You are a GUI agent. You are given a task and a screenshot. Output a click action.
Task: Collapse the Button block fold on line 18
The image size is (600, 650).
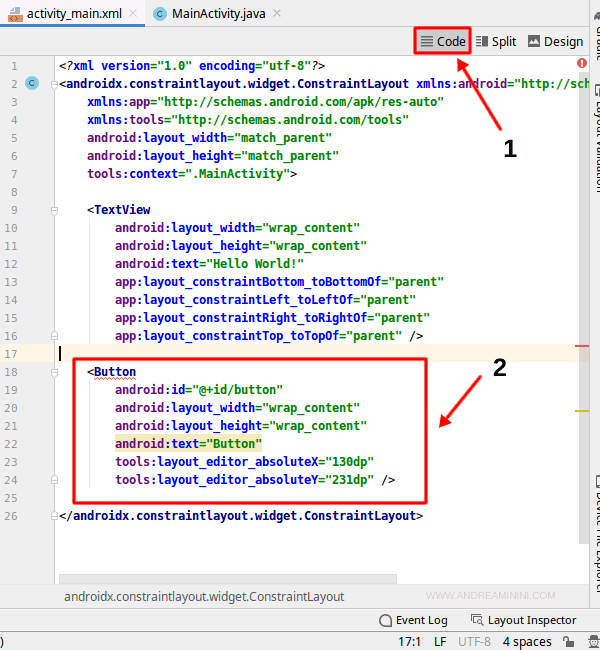click(x=54, y=373)
